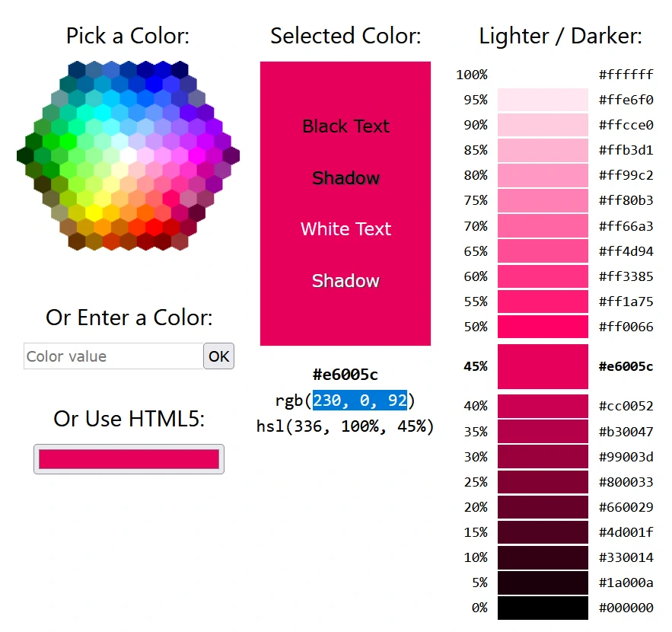Choose the 40% darker swatch #cc0052
672x632 pixels.
click(x=543, y=406)
